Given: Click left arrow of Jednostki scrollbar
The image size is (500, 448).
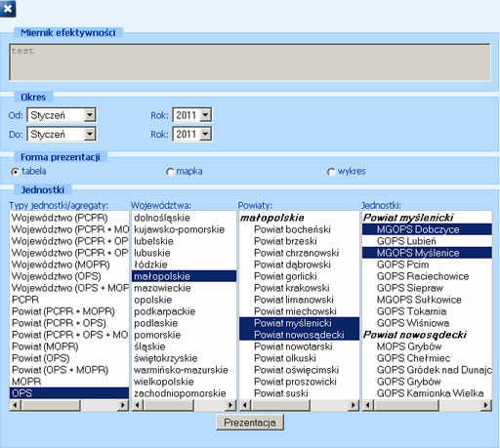Looking at the screenshot, I should (368, 405).
